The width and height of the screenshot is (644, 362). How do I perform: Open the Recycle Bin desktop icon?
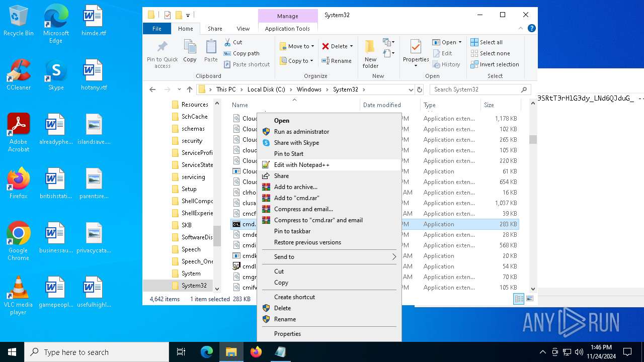19,21
